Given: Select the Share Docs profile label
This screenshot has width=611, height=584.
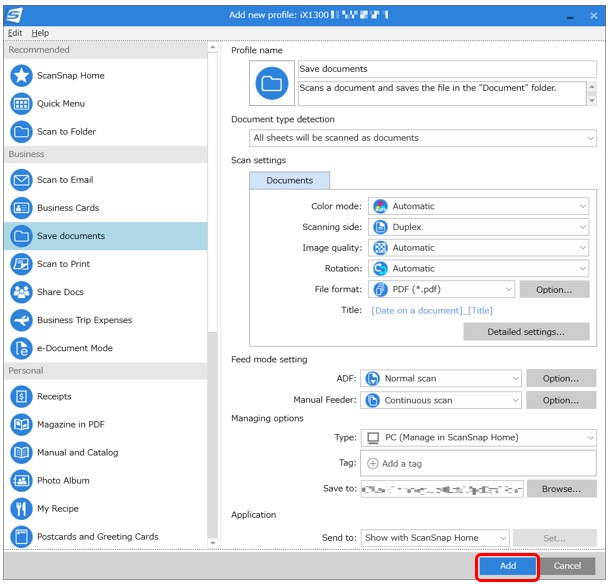Looking at the screenshot, I should pos(60,292).
